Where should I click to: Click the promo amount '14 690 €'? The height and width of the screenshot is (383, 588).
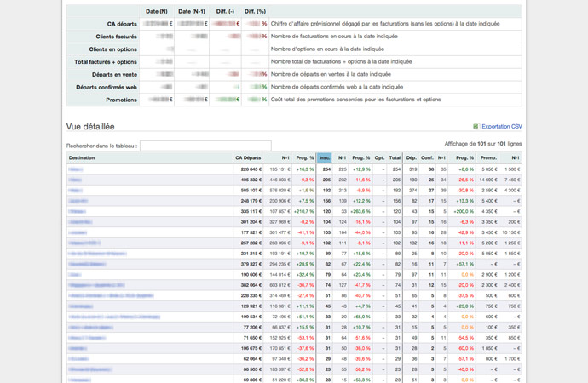[488, 180]
